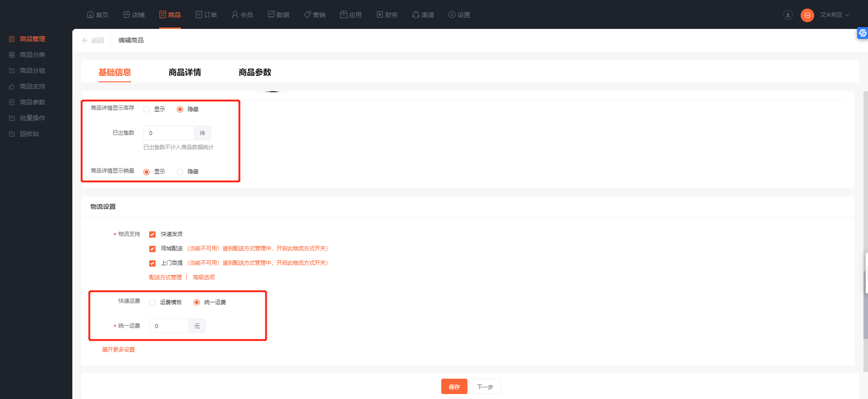Click the 保存 save button
This screenshot has width=868, height=399.
[454, 387]
